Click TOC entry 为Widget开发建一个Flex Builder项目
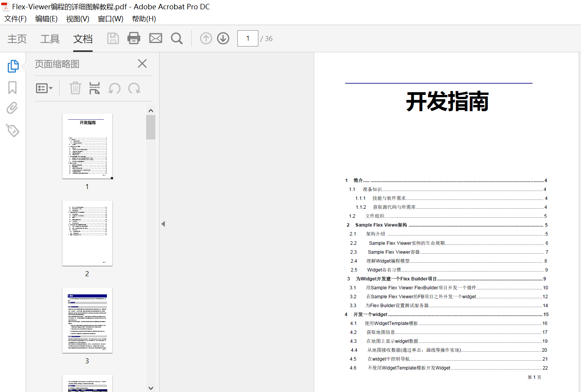The image size is (581, 392). point(446,279)
